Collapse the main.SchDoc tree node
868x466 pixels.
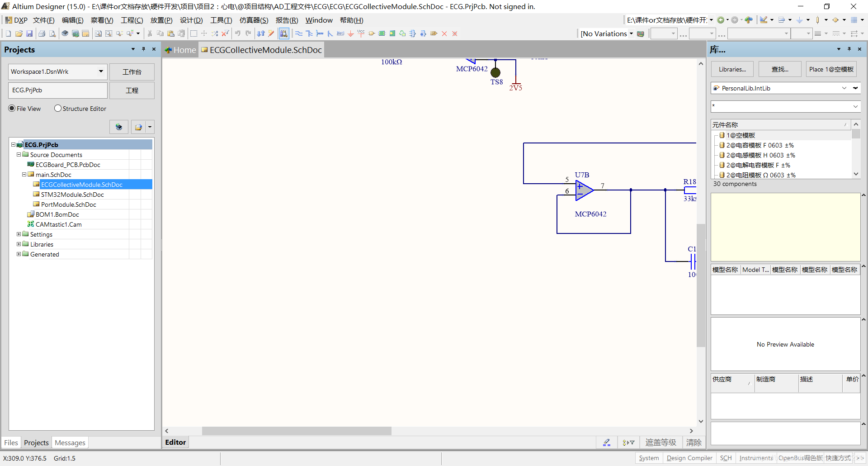coord(24,175)
